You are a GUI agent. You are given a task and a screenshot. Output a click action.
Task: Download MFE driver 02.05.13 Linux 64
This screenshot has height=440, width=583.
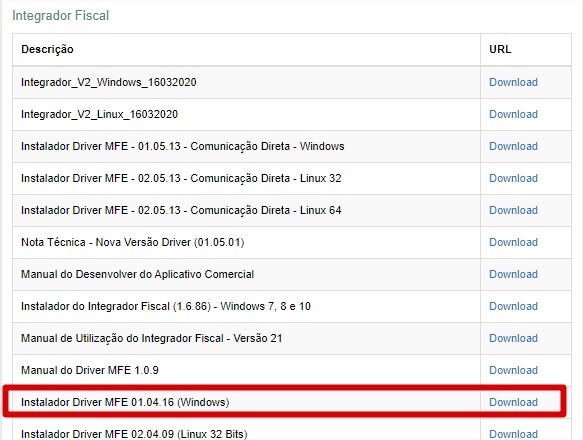point(513,210)
